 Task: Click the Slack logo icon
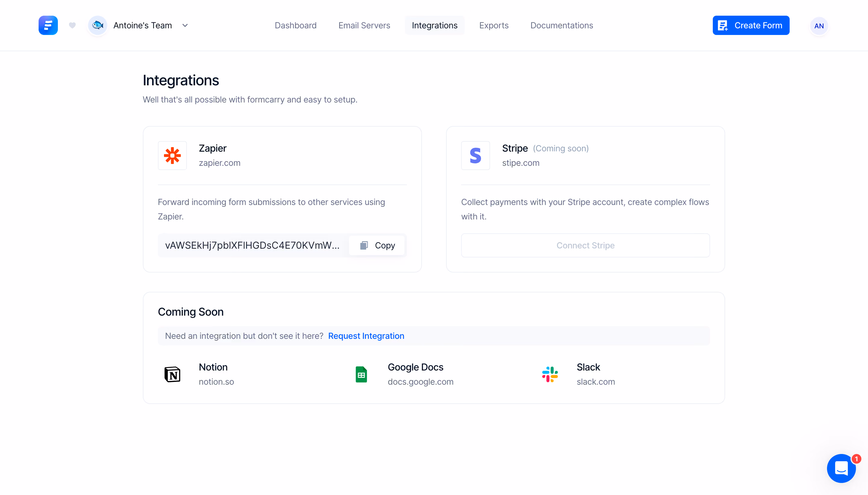point(550,374)
